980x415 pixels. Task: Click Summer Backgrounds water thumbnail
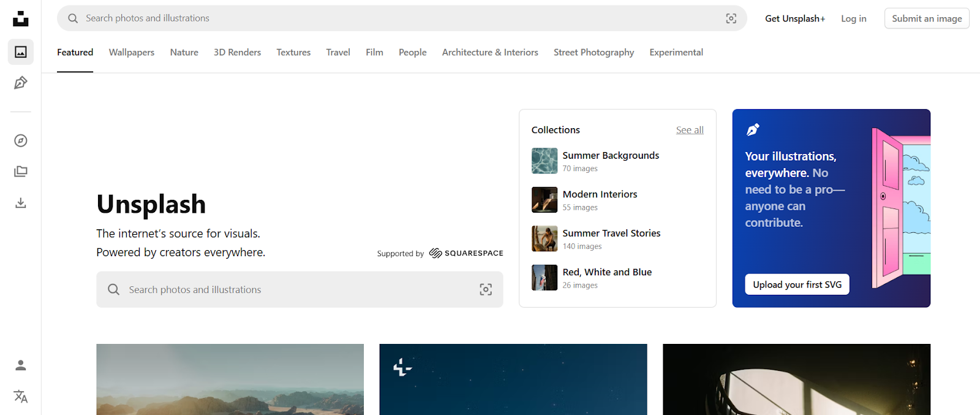[545, 161]
